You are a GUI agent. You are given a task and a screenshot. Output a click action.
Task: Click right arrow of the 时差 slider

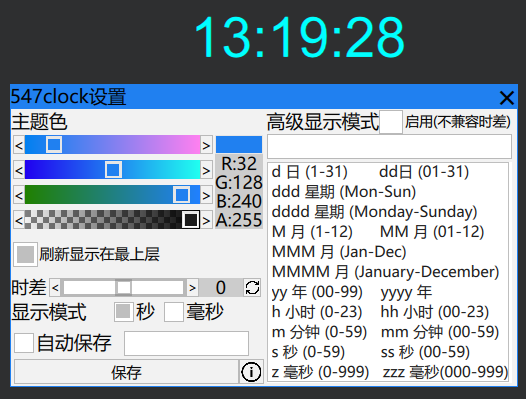pos(192,288)
